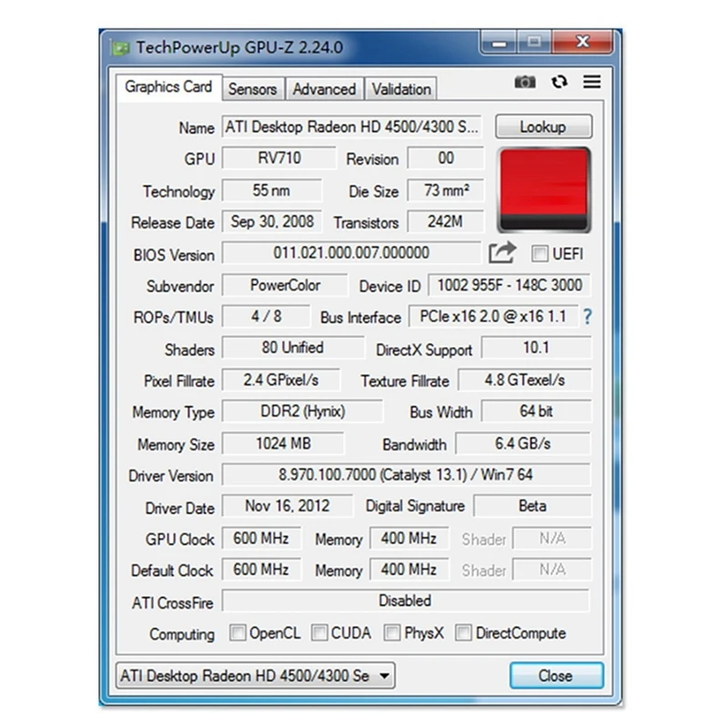This screenshot has width=728, height=728.
Task: Click the Digital Signature value Beta
Action: (x=532, y=506)
